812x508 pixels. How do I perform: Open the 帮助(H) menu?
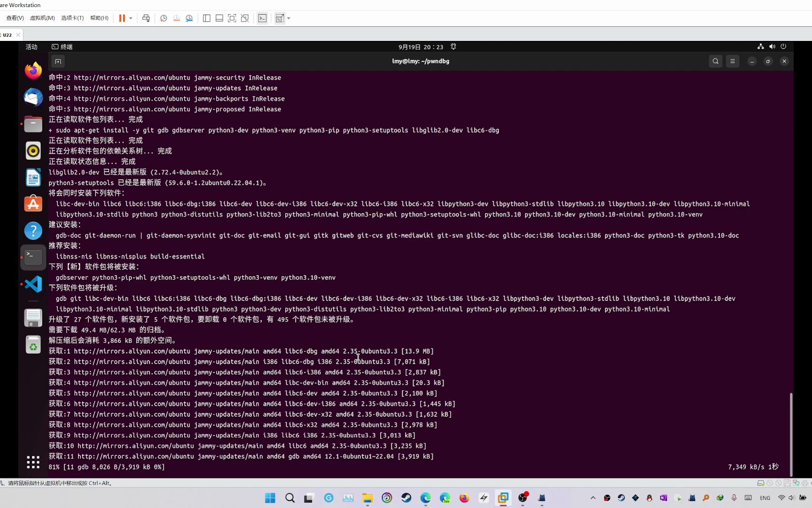[x=99, y=18]
